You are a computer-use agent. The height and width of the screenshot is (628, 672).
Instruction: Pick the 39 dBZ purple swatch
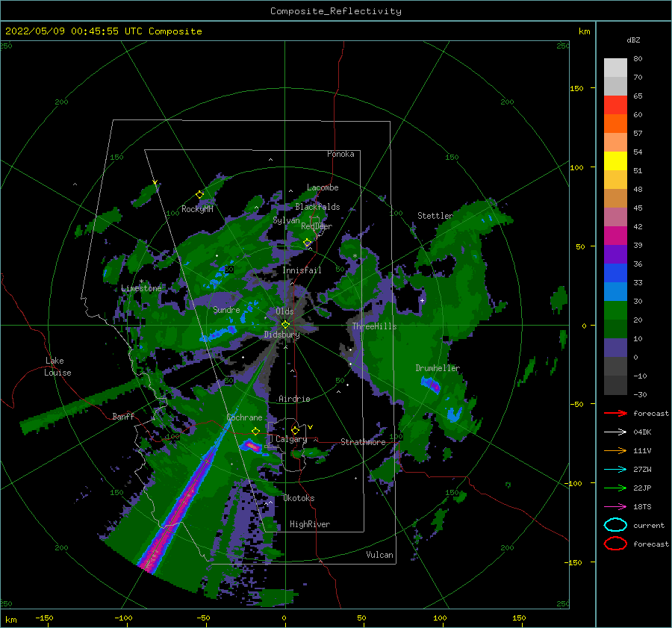(615, 254)
